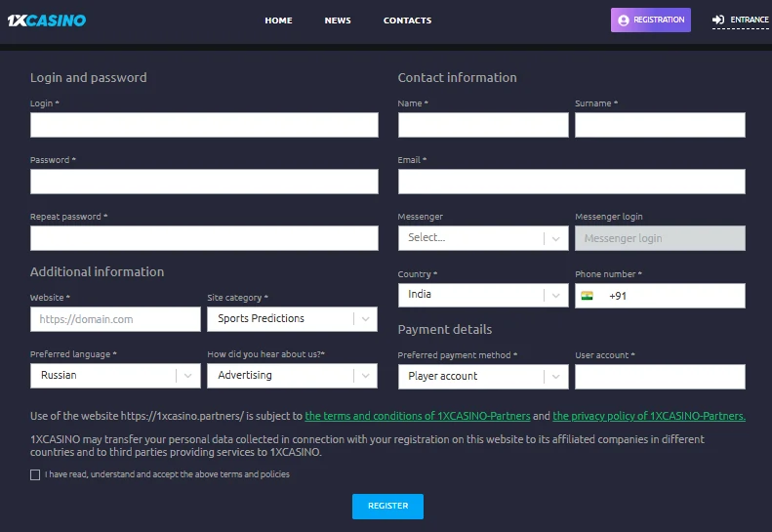Click the ENTRANCE login link

click(740, 20)
